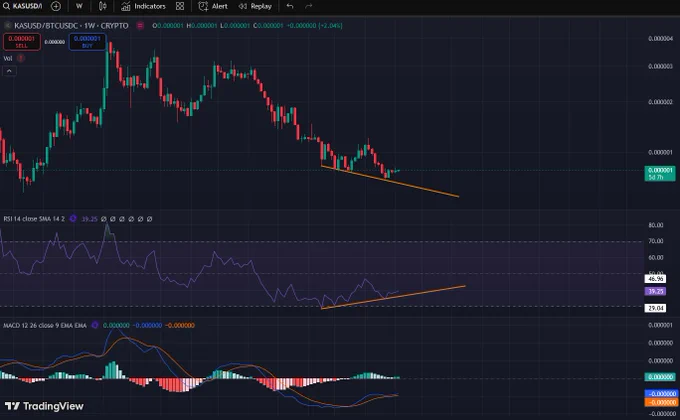This screenshot has height=420, width=680.
Task: Click the symbol logo beside KASUSD/BTCUSDC
Action: click(7, 26)
